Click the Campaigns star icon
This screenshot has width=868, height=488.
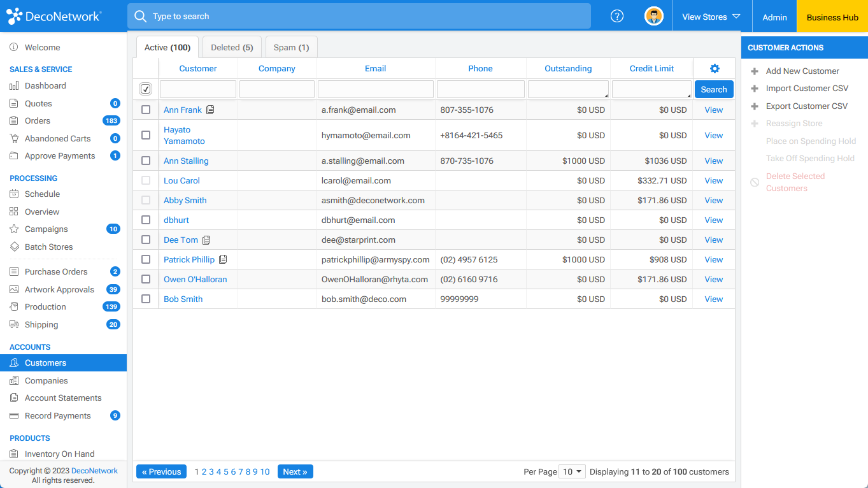14,229
